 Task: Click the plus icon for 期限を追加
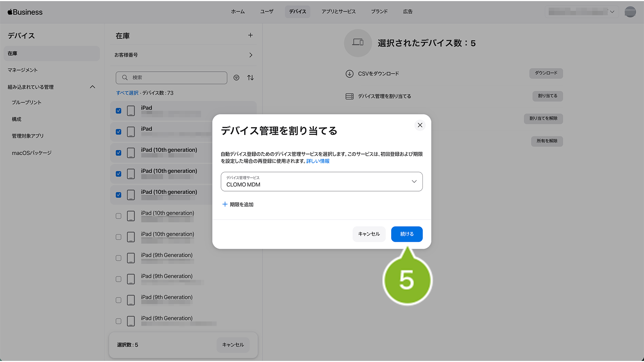(225, 205)
